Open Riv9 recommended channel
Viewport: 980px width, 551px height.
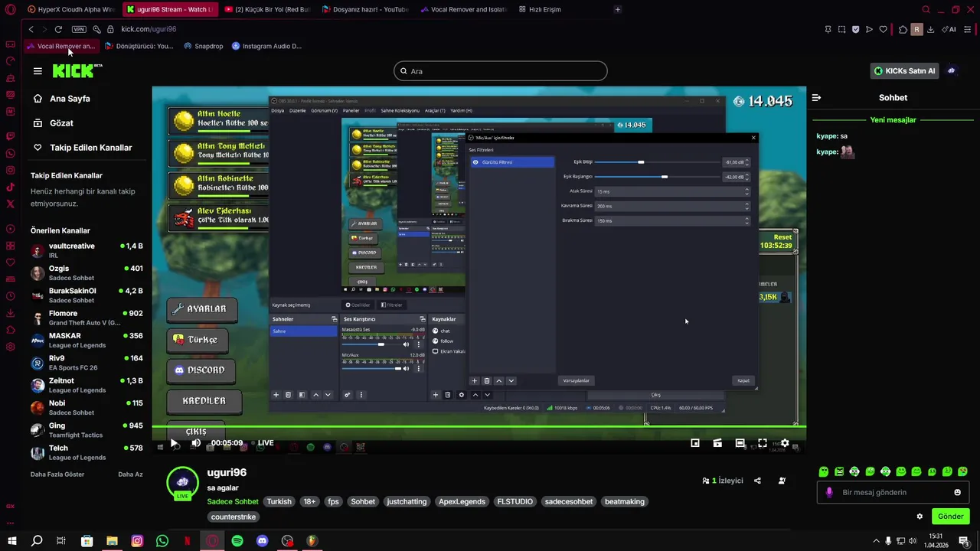pos(87,363)
